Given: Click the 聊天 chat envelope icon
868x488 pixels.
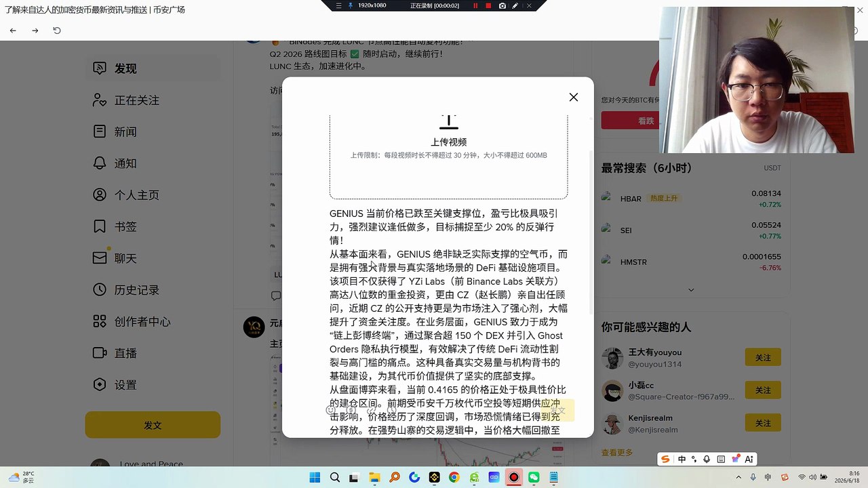Looking at the screenshot, I should 100,258.
